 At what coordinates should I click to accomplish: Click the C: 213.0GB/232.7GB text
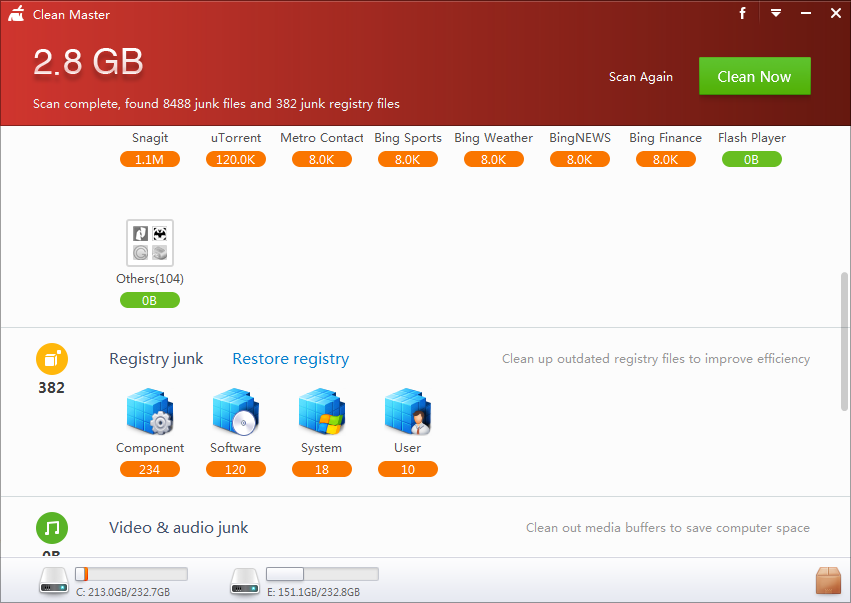tap(123, 592)
